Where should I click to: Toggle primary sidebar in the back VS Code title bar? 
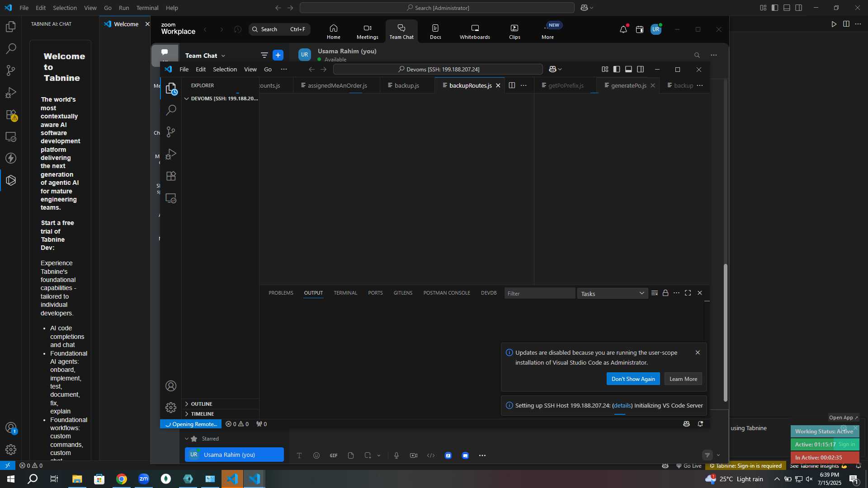click(775, 8)
